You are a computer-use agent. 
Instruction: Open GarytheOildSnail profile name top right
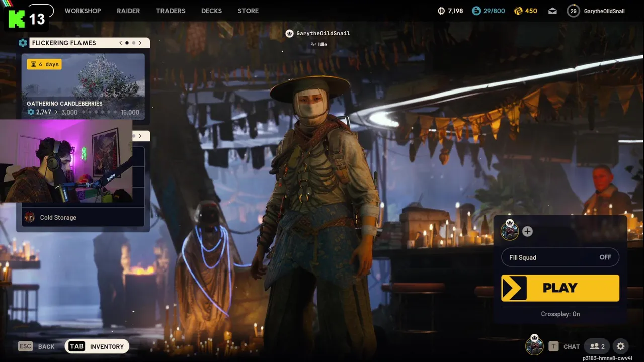(x=604, y=11)
